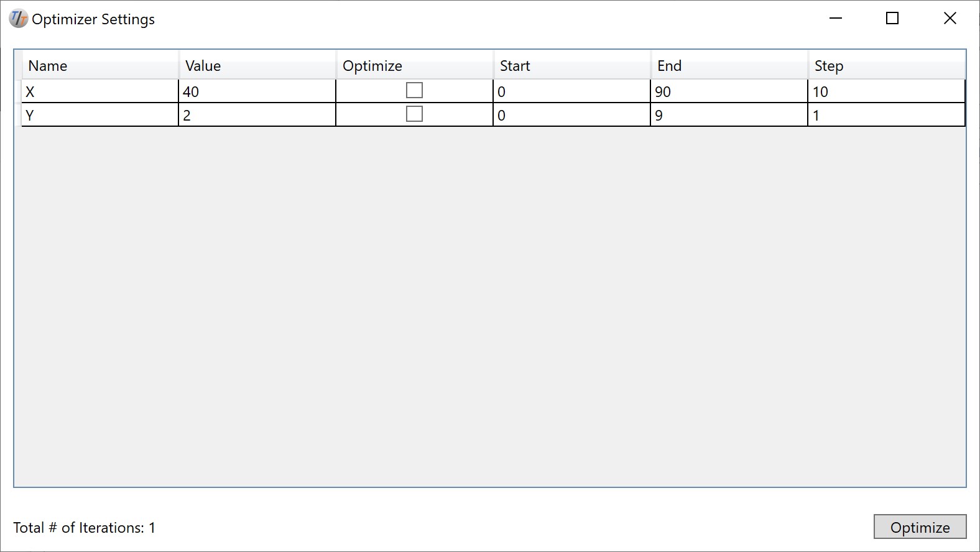Viewport: 980px width, 552px height.
Task: Sort by the Start column header
Action: (x=571, y=65)
